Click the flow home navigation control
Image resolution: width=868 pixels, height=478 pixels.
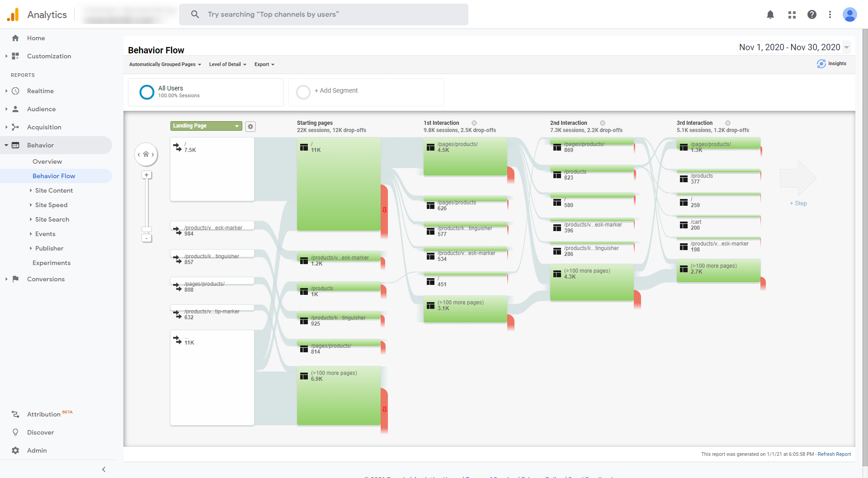(146, 154)
